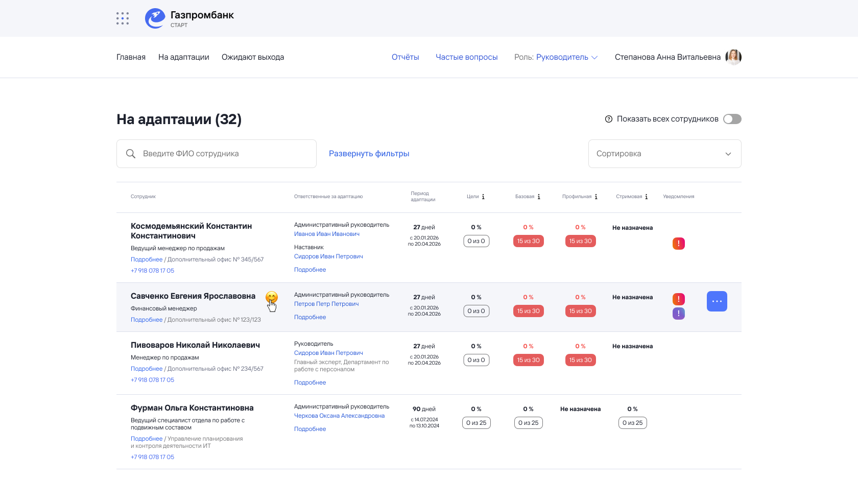Click the question mark help icon
The width and height of the screenshot is (858, 504).
point(609,119)
